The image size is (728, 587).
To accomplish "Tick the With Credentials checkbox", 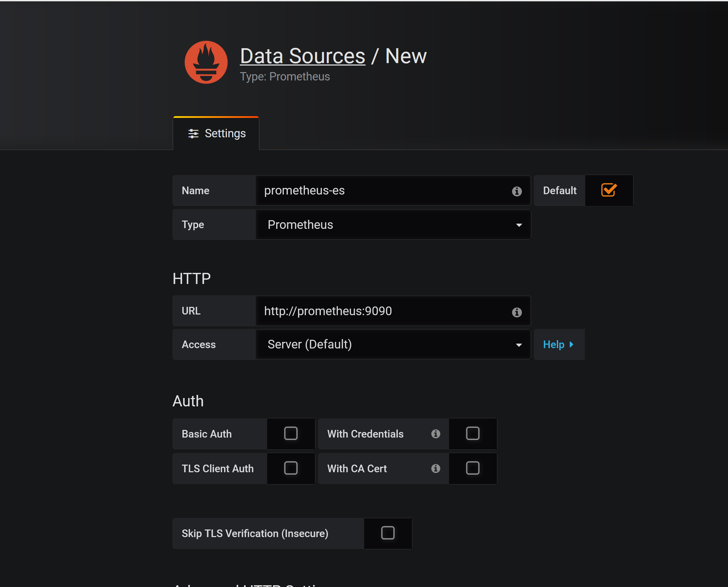I will 473,433.
